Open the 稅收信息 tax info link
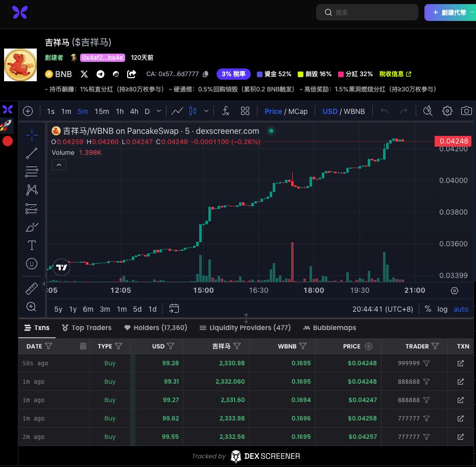The width and height of the screenshot is (476, 467). click(x=395, y=74)
